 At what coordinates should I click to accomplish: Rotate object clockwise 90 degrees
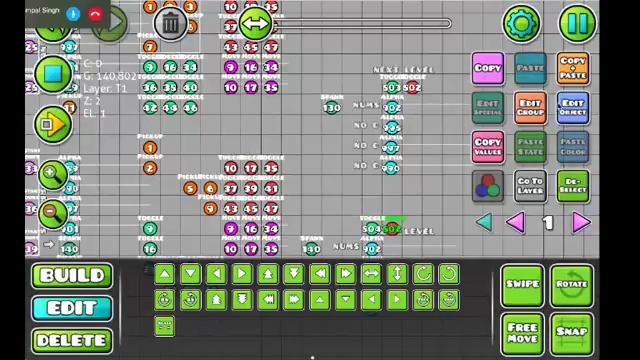(423, 274)
